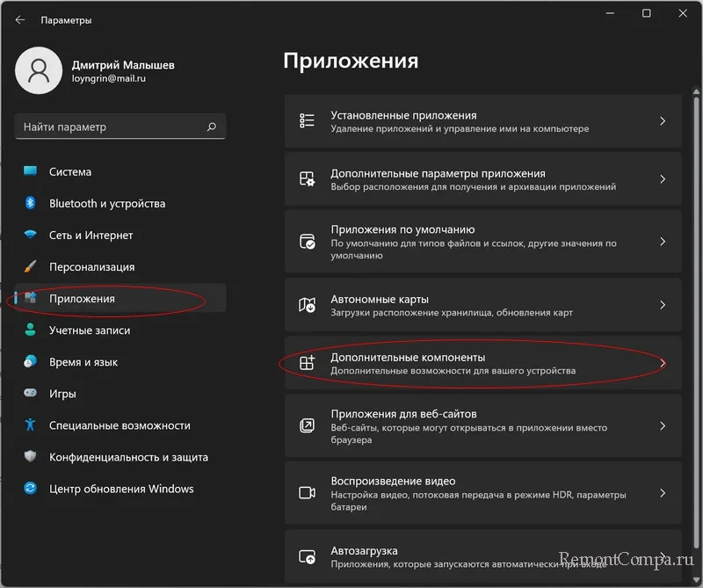Click the Дополнительные компоненты icon

(x=306, y=362)
